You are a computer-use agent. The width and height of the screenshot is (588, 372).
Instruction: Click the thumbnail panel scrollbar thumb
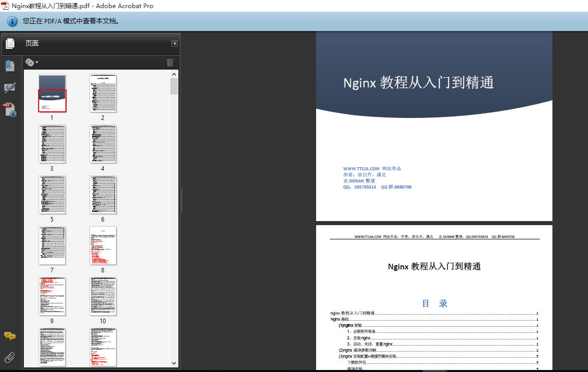pos(174,86)
